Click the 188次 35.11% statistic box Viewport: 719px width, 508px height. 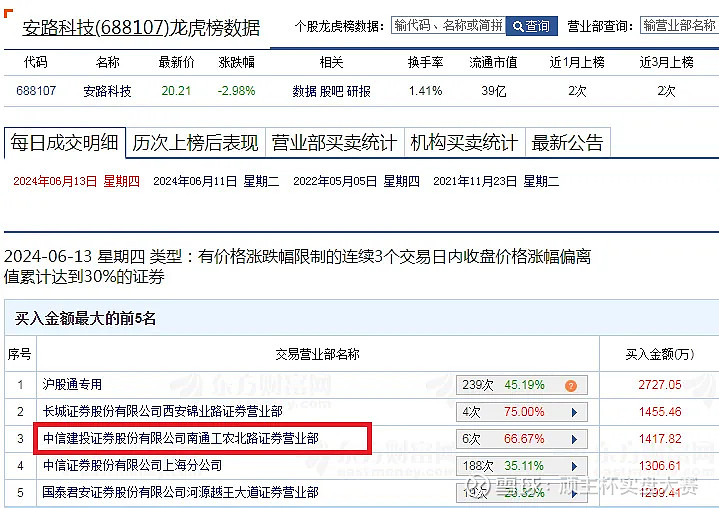522,466
